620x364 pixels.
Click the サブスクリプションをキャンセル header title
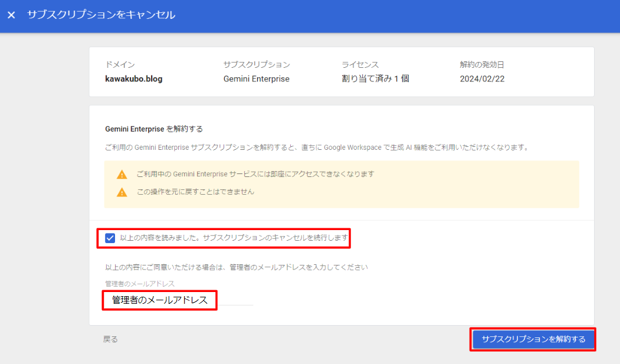pos(101,15)
